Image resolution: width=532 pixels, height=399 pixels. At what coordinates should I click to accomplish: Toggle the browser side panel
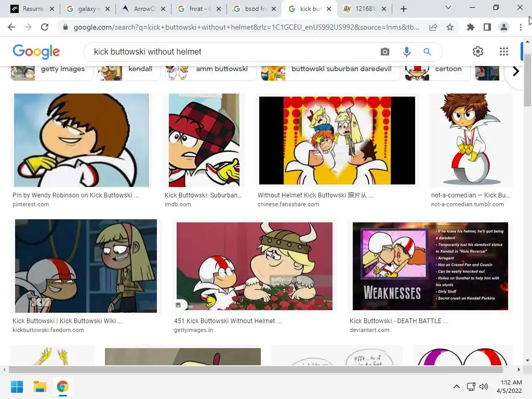pyautogui.click(x=487, y=27)
